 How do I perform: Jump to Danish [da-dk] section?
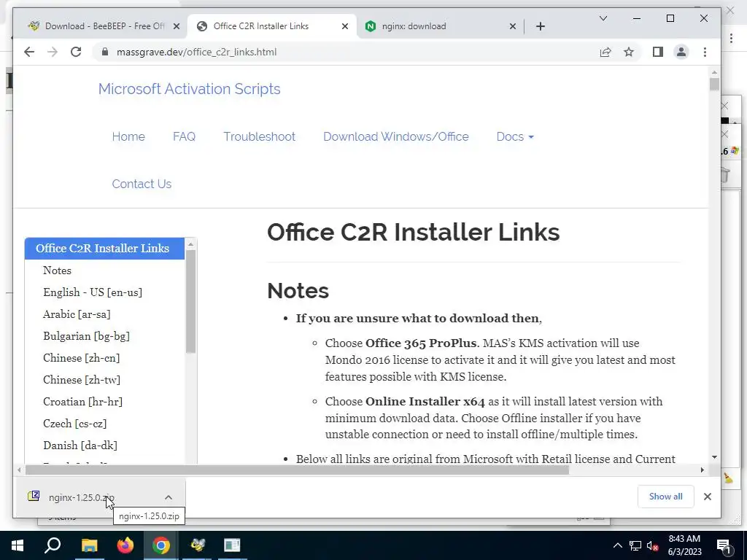pyautogui.click(x=80, y=446)
